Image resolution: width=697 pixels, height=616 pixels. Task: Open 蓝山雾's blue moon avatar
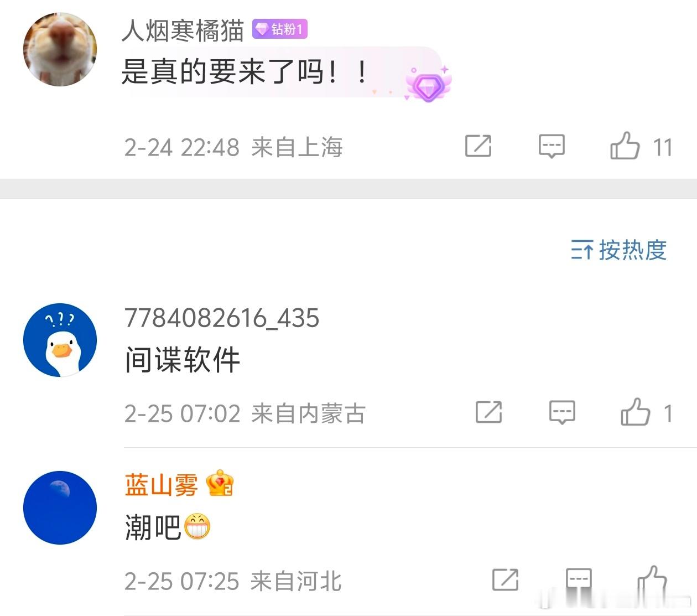coord(60,508)
